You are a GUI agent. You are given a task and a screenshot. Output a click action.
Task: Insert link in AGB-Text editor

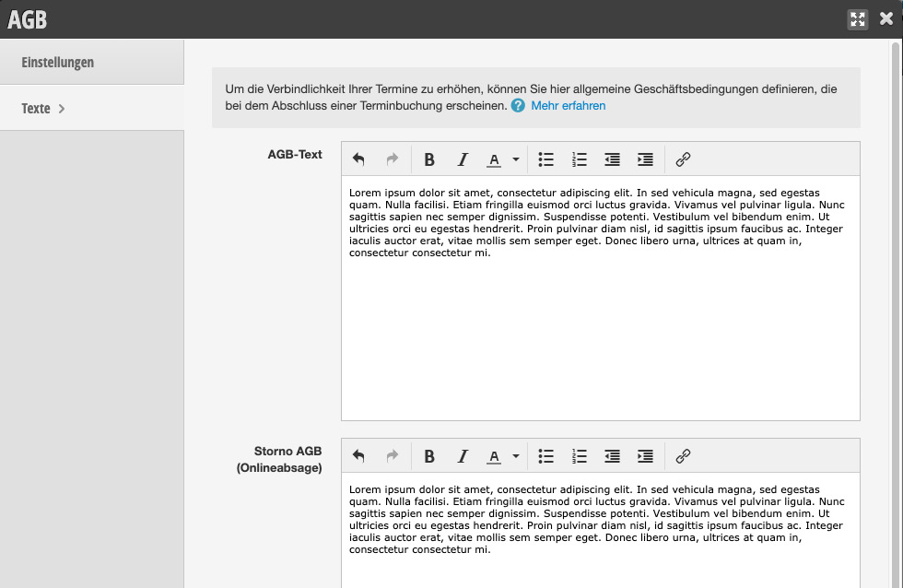683,159
